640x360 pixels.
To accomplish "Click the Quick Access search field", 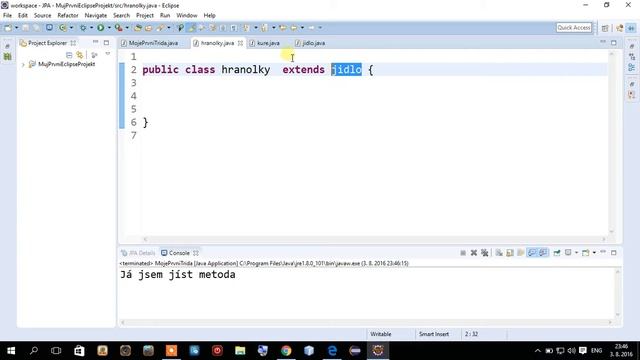I will pyautogui.click(x=574, y=28).
